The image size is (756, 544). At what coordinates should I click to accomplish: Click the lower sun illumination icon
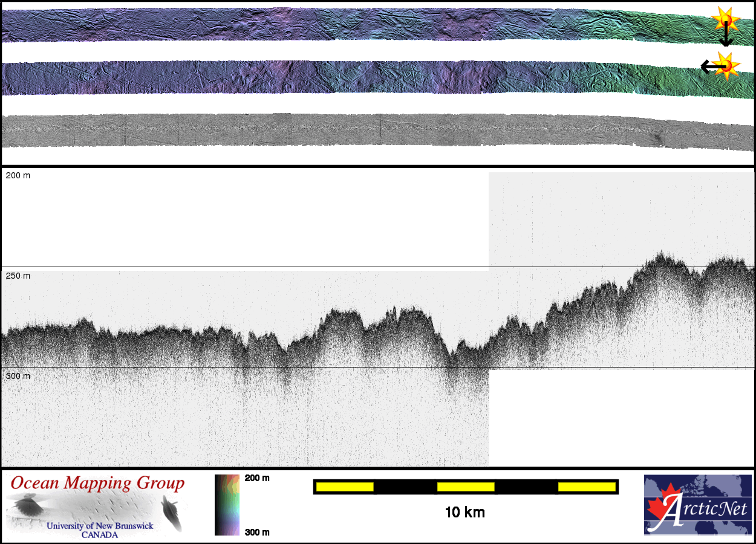click(726, 65)
